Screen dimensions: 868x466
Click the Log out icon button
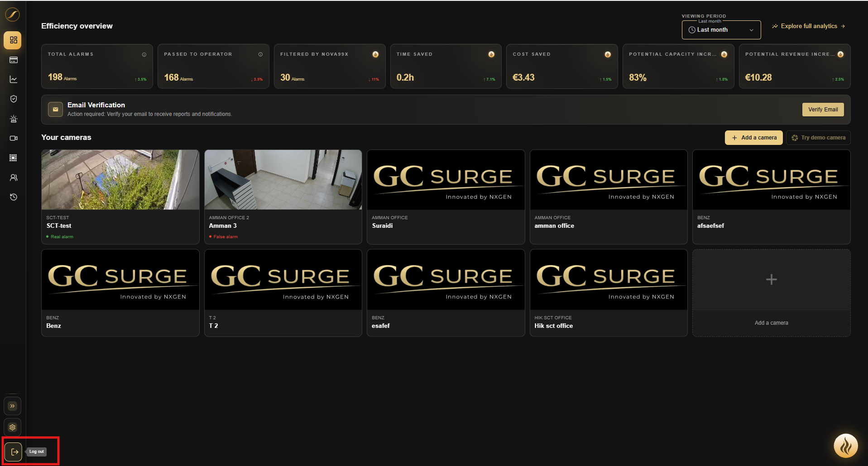[14, 452]
